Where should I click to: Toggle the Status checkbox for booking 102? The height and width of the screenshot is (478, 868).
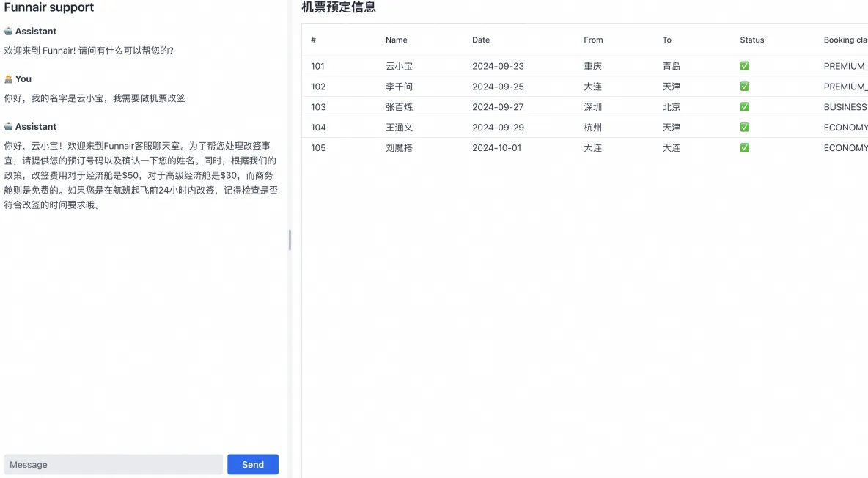click(x=744, y=86)
